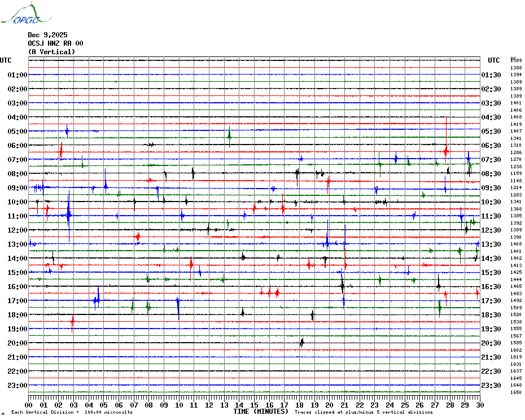The width and height of the screenshot is (525, 420).
Task: Click the right UTC axis header
Action: click(x=493, y=60)
